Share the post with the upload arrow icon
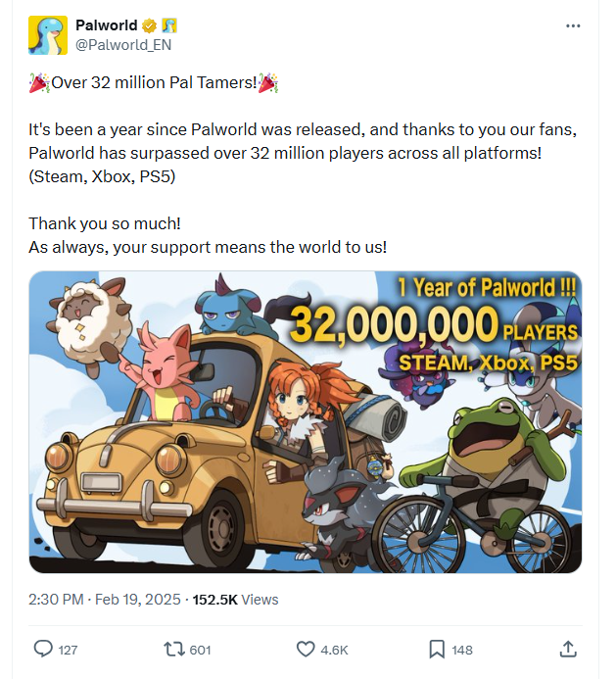Image resolution: width=616 pixels, height=679 pixels. tap(567, 649)
